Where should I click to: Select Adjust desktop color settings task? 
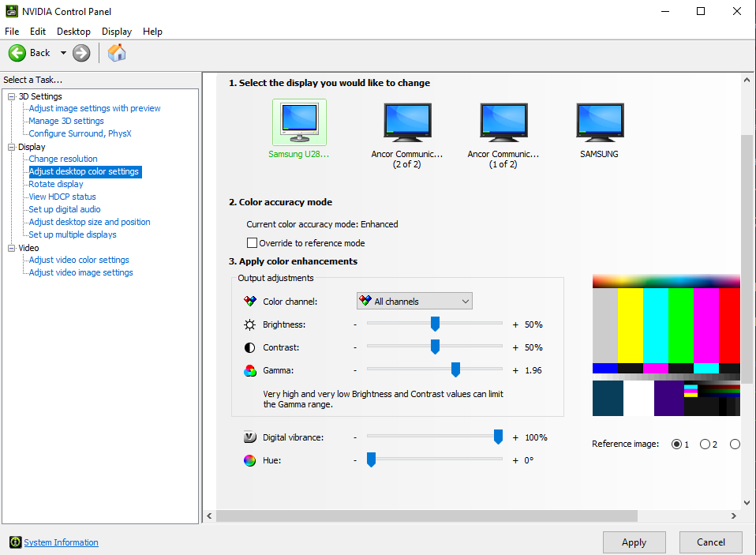pyautogui.click(x=84, y=171)
